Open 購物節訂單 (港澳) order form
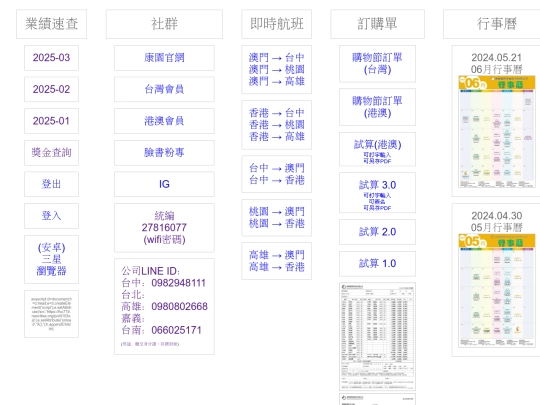Image resolution: width=540 pixels, height=405 pixels. pyautogui.click(x=377, y=107)
